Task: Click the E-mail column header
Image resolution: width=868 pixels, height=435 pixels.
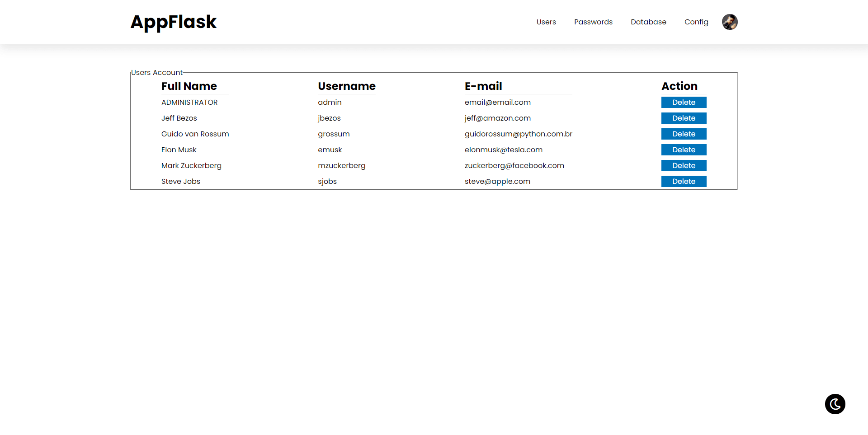Action: coord(483,86)
